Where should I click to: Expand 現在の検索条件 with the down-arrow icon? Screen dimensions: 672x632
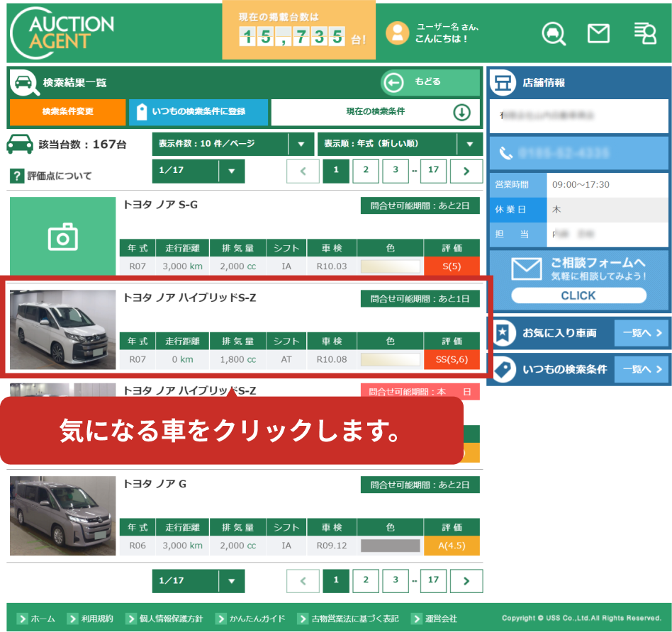[x=461, y=112]
